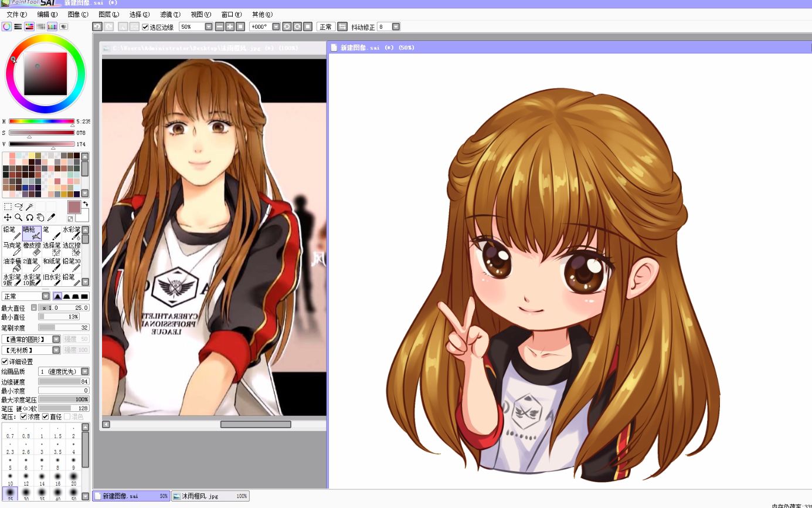Viewport: 812px width, 508px height.
Task: Toggle the color wheel panel icon
Action: [x=6, y=26]
